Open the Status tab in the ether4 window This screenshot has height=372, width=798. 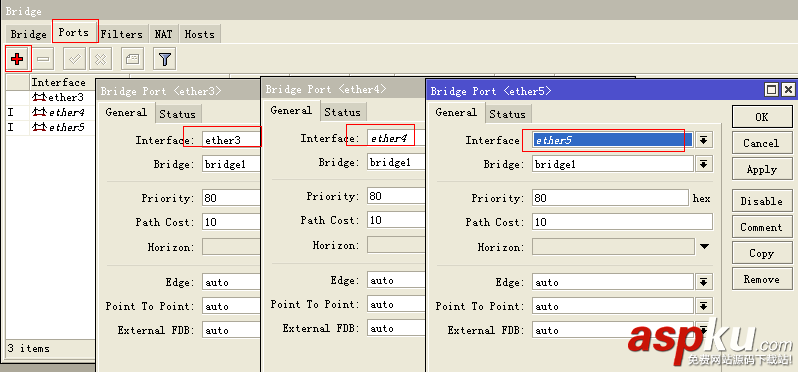(x=343, y=112)
